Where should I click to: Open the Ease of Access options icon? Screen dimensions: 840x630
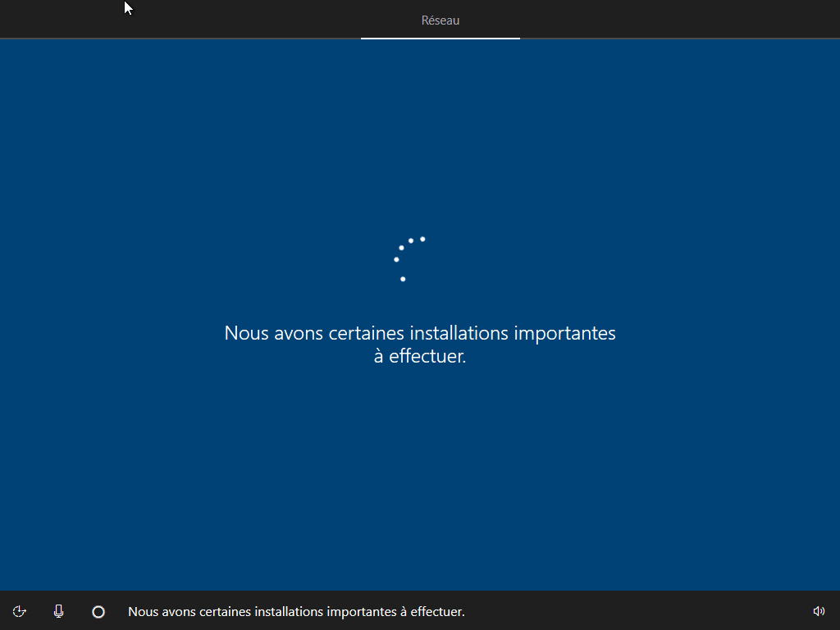[20, 611]
